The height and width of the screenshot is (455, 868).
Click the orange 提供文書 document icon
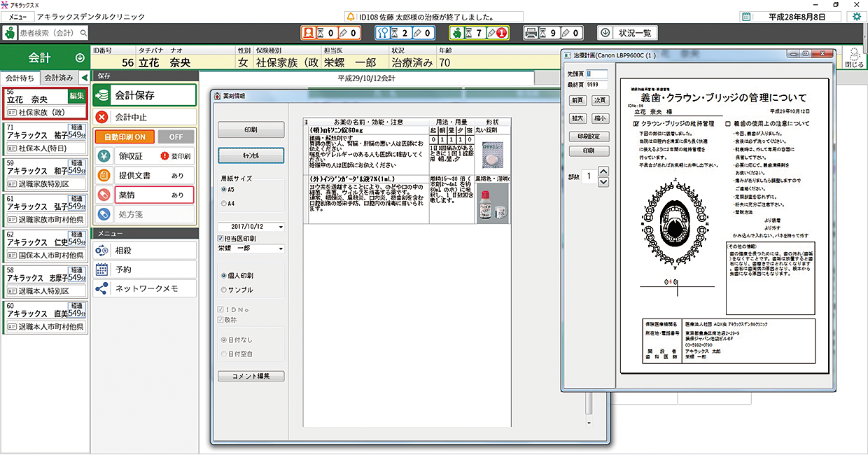click(104, 176)
